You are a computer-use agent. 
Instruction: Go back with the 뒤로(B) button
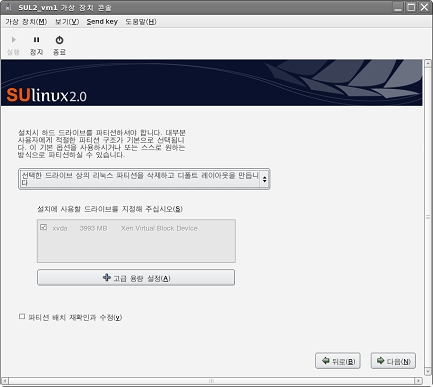tap(338, 361)
